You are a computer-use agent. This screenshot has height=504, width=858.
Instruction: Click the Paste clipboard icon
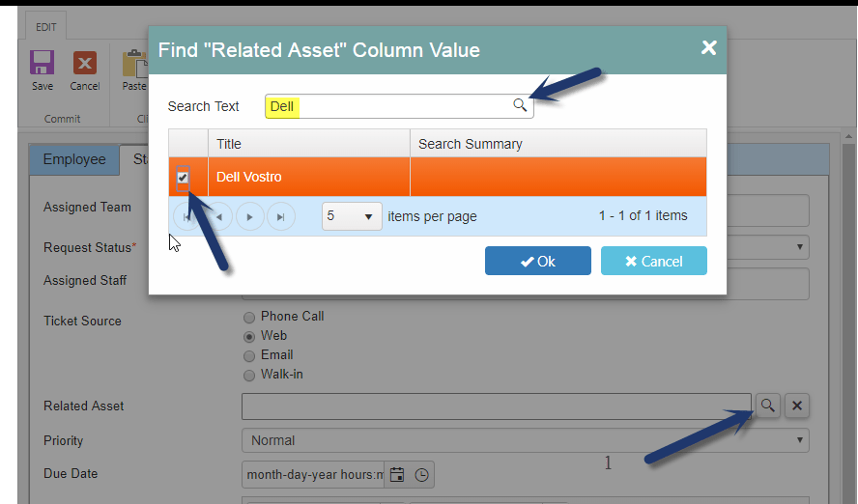coord(134,64)
